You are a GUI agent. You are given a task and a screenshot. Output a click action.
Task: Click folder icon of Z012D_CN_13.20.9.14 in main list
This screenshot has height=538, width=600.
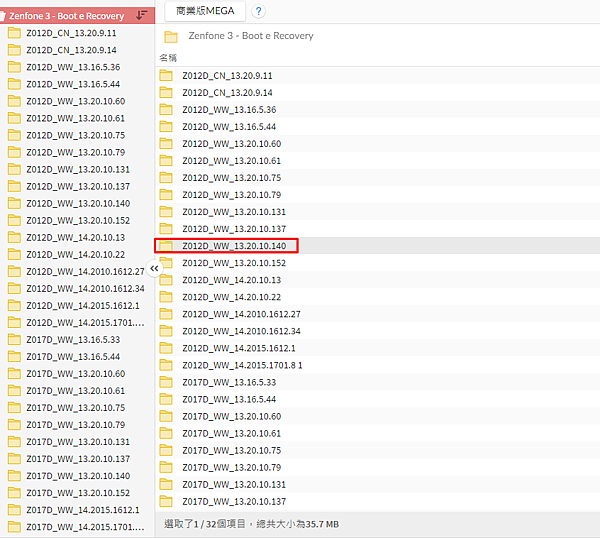pos(166,93)
